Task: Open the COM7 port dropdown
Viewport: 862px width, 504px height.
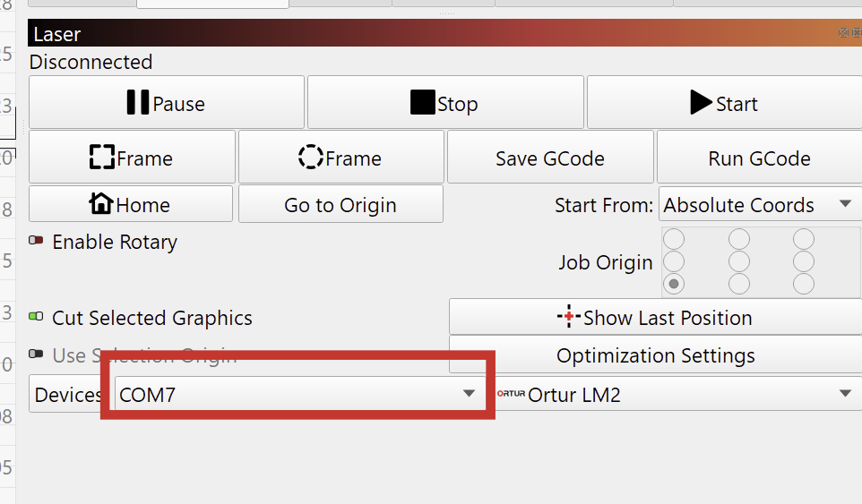Action: [x=298, y=394]
